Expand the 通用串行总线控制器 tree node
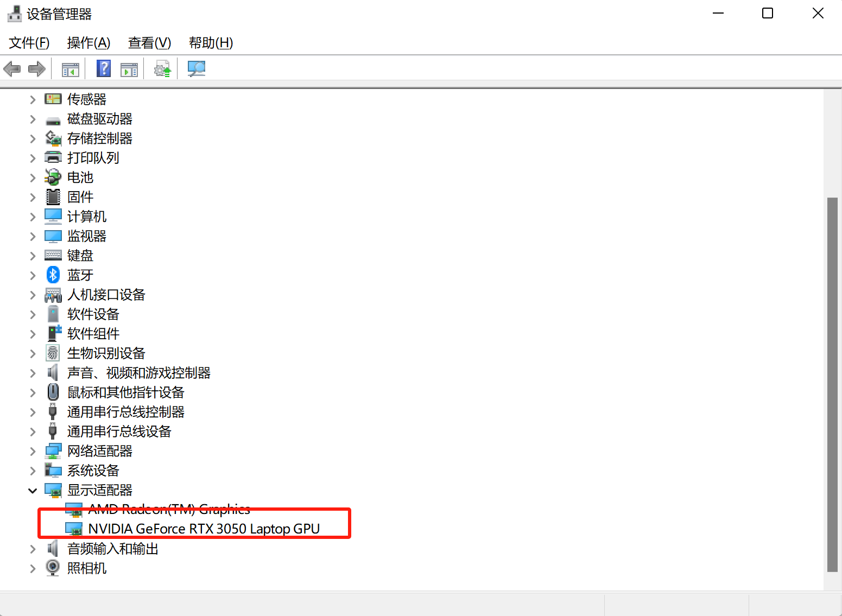The image size is (842, 616). point(33,412)
